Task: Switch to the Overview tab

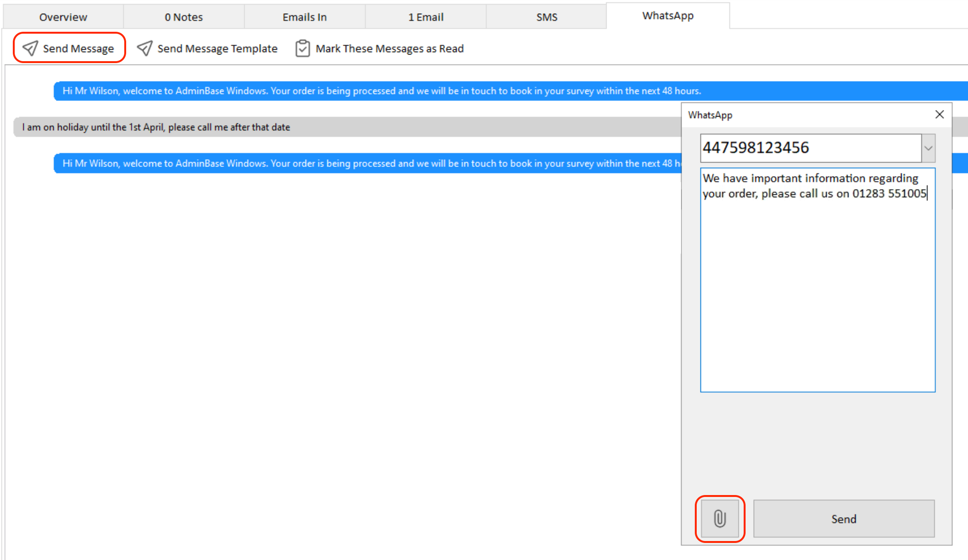Action: click(x=63, y=17)
